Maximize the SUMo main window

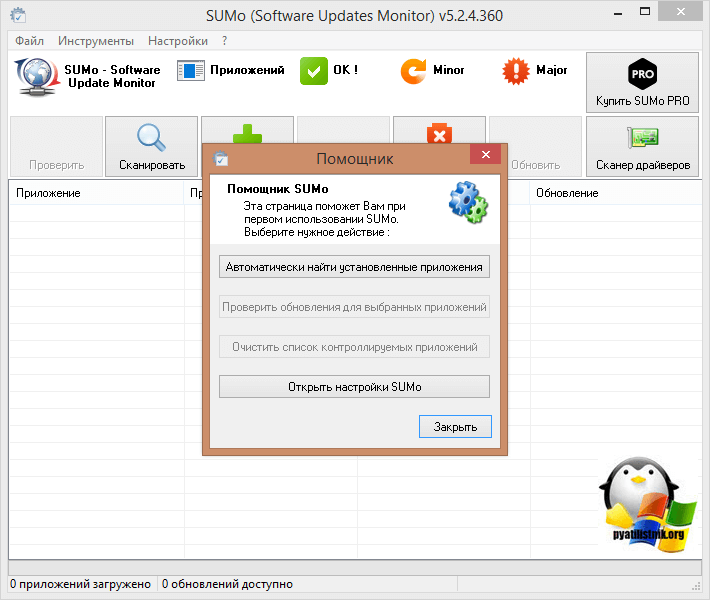pos(645,12)
